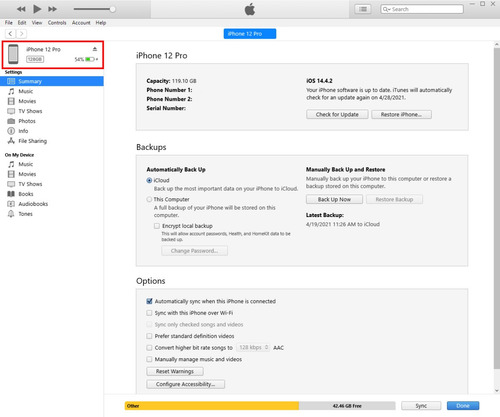Click the Done button
The image size is (500, 417).
tap(463, 406)
